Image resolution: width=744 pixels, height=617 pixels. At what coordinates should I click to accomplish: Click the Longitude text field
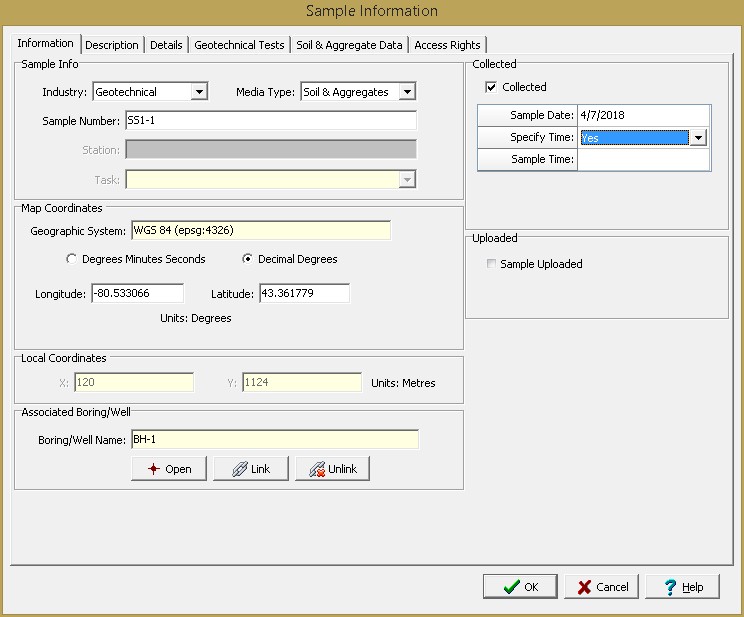tap(136, 293)
